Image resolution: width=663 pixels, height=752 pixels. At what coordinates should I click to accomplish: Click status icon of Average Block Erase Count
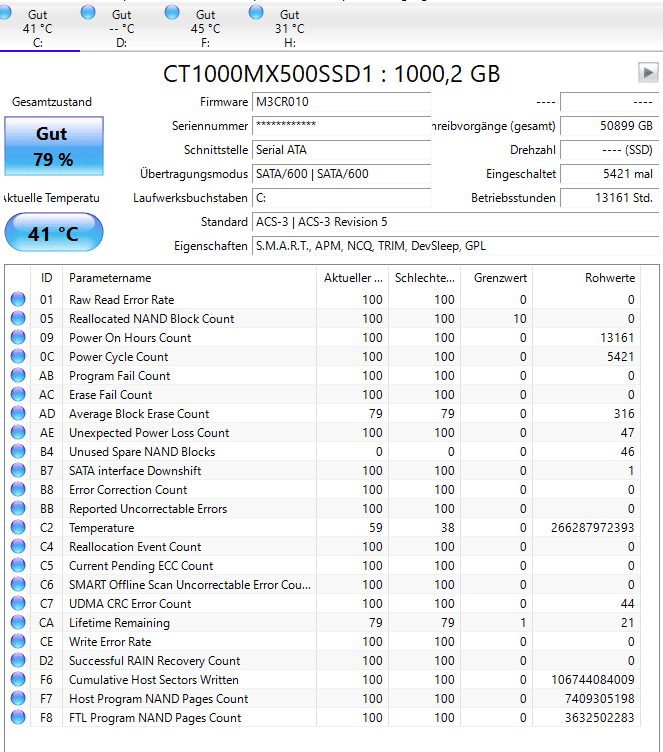coord(18,413)
